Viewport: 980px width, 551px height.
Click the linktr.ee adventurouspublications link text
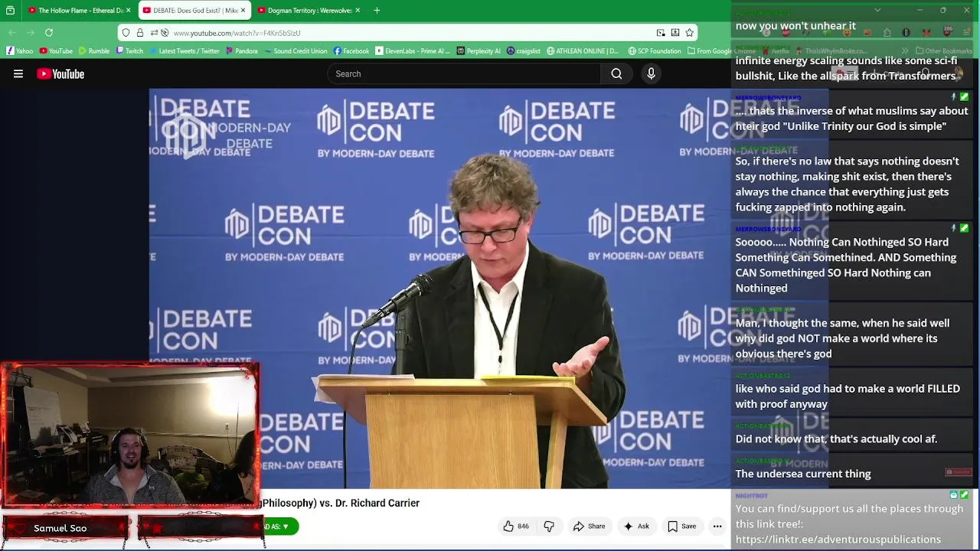[x=838, y=540]
